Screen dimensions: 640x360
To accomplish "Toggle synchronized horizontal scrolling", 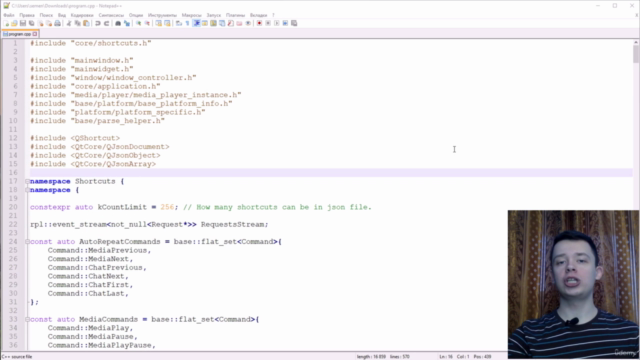I will click(x=167, y=23).
